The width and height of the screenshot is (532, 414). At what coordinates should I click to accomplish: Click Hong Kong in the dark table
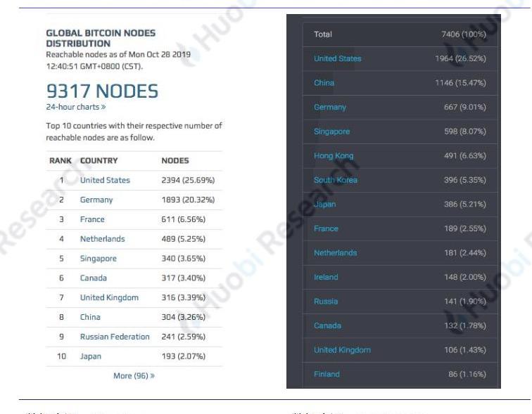tap(334, 155)
